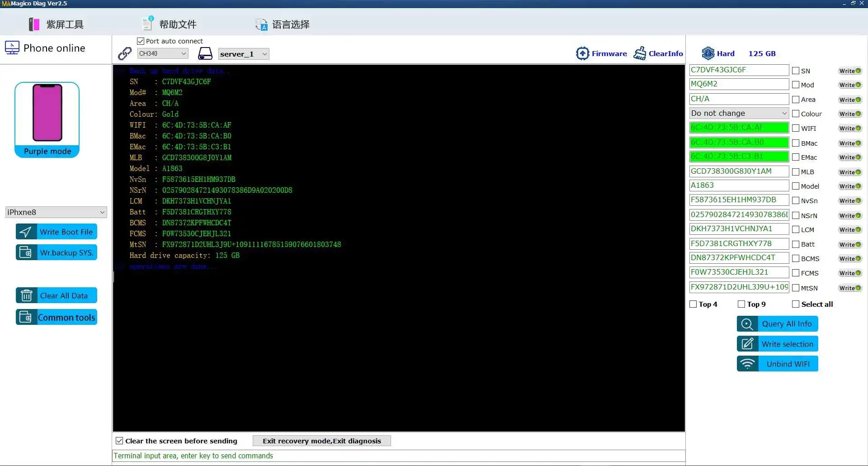Click the Common tools icon

(x=26, y=317)
